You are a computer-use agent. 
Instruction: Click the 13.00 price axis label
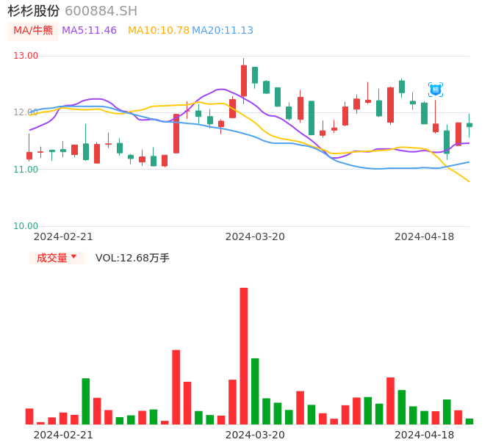point(26,56)
